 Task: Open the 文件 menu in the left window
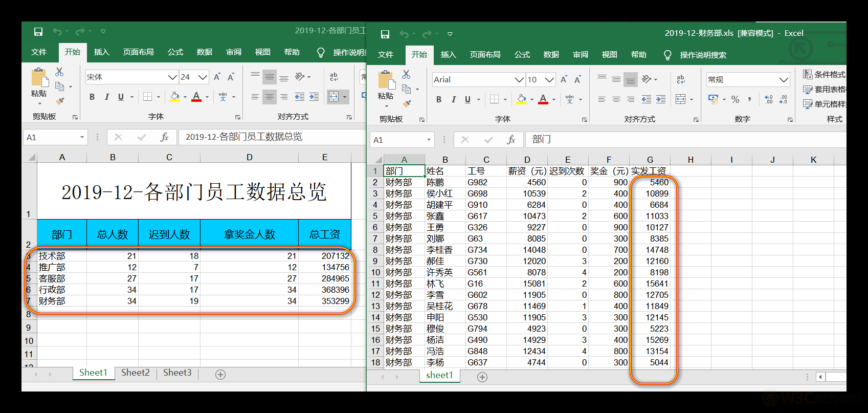pyautogui.click(x=39, y=52)
